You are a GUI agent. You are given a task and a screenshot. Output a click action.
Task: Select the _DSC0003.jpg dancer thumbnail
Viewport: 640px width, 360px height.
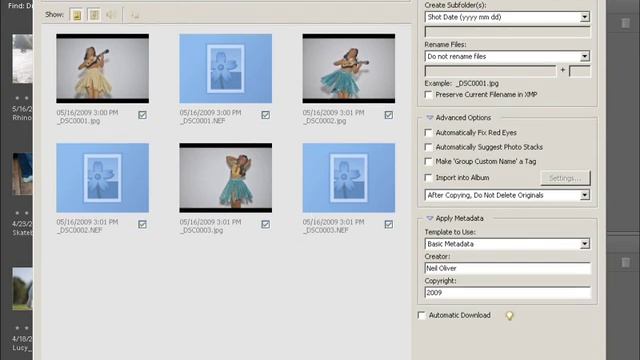pyautogui.click(x=226, y=178)
